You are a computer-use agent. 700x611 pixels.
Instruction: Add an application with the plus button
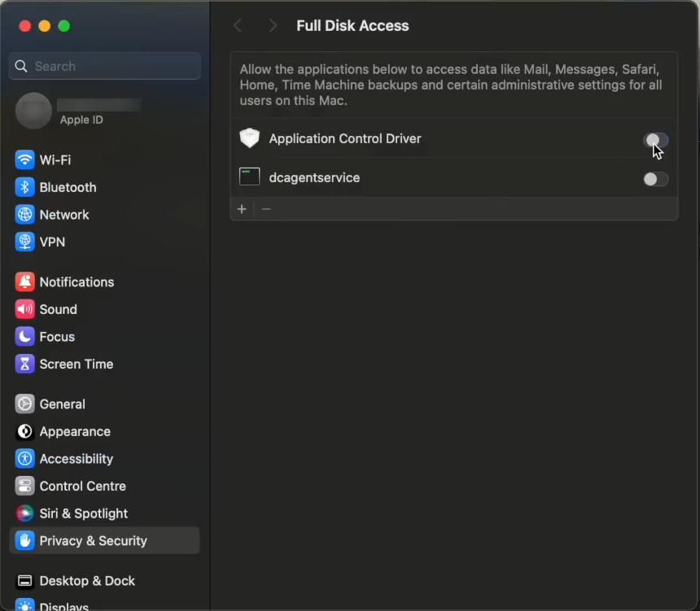[x=242, y=209]
